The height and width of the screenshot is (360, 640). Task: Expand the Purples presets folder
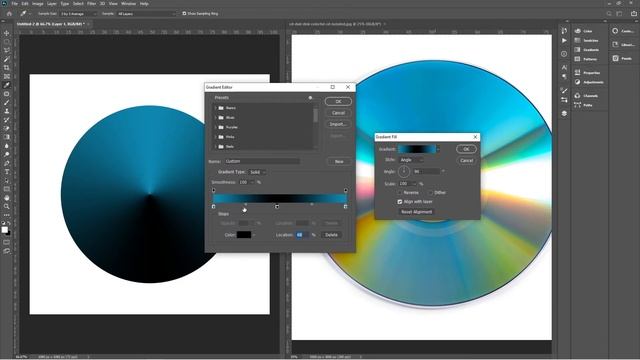point(216,127)
